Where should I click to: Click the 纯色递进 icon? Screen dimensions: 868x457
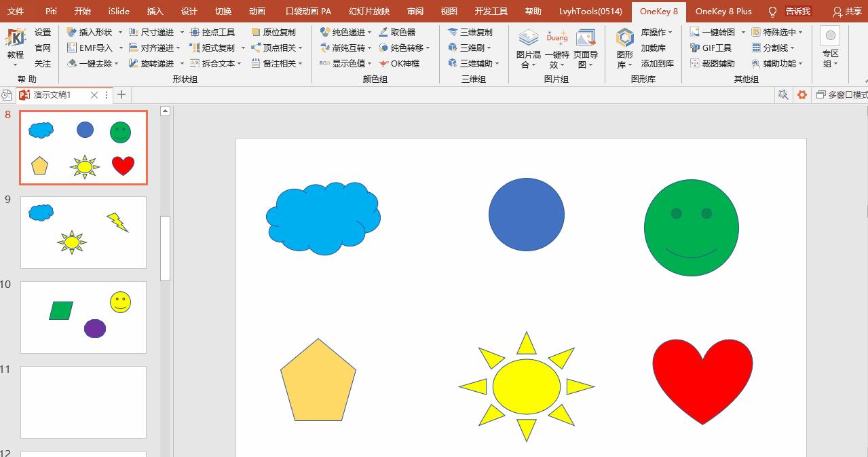pos(324,32)
